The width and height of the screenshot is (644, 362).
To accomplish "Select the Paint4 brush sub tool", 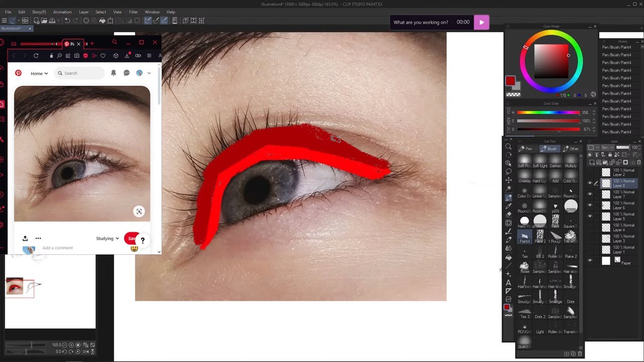I will 524,236.
